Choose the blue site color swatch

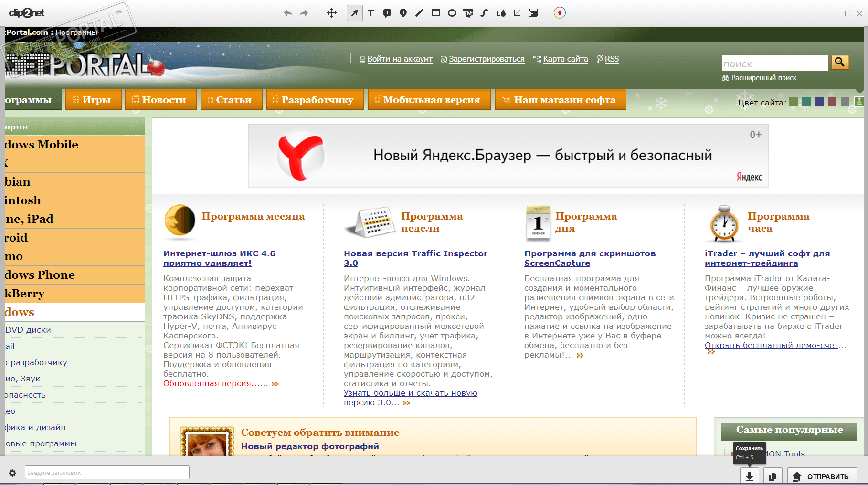(x=819, y=102)
